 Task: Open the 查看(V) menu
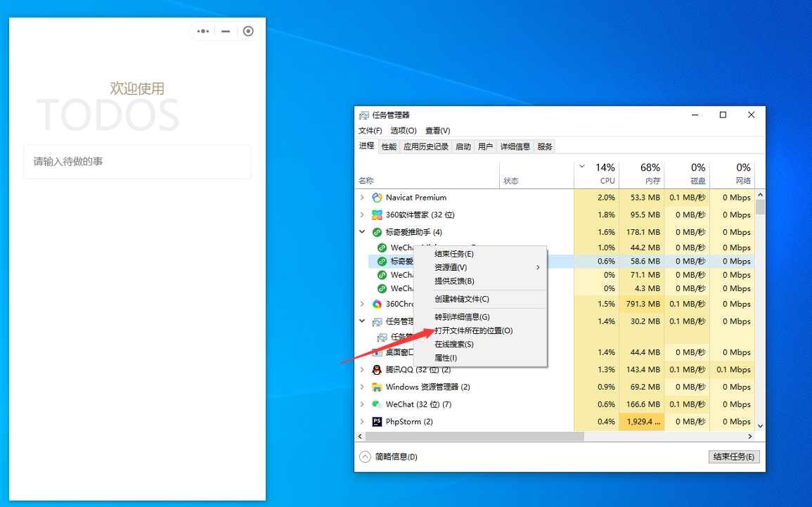click(437, 131)
